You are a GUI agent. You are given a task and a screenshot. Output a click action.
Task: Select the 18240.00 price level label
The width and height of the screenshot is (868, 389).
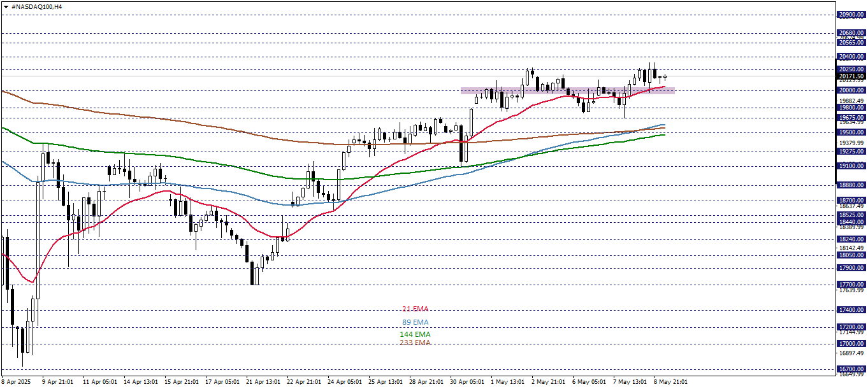tap(852, 239)
